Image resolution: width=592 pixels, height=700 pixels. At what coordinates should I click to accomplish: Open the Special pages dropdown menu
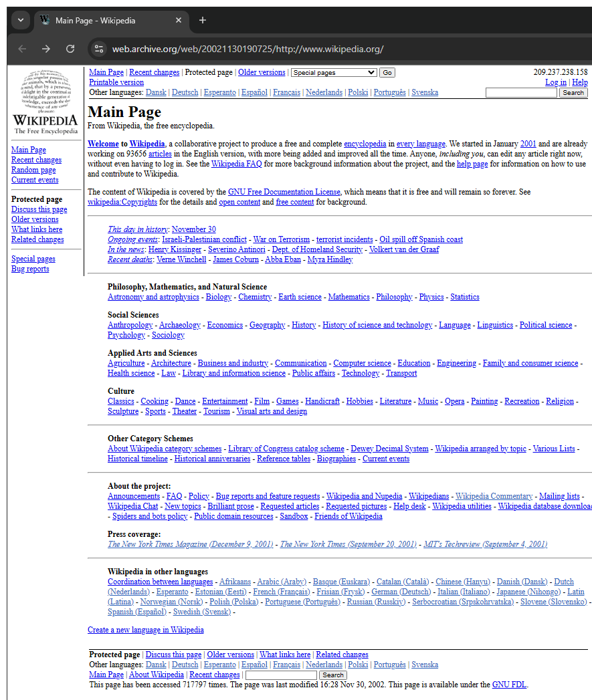[x=333, y=72]
